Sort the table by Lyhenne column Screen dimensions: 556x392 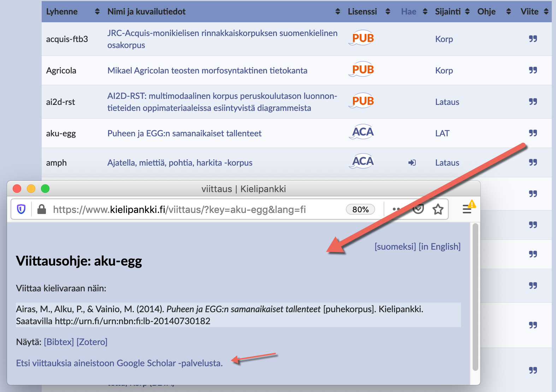coord(97,12)
